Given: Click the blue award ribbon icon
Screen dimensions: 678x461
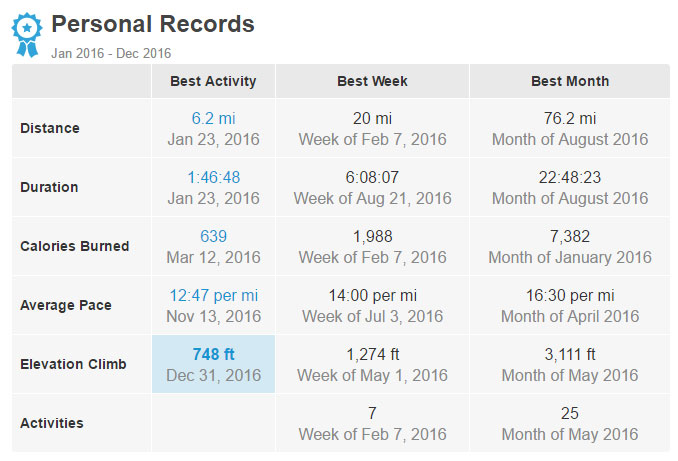Looking at the screenshot, I should [x=27, y=35].
